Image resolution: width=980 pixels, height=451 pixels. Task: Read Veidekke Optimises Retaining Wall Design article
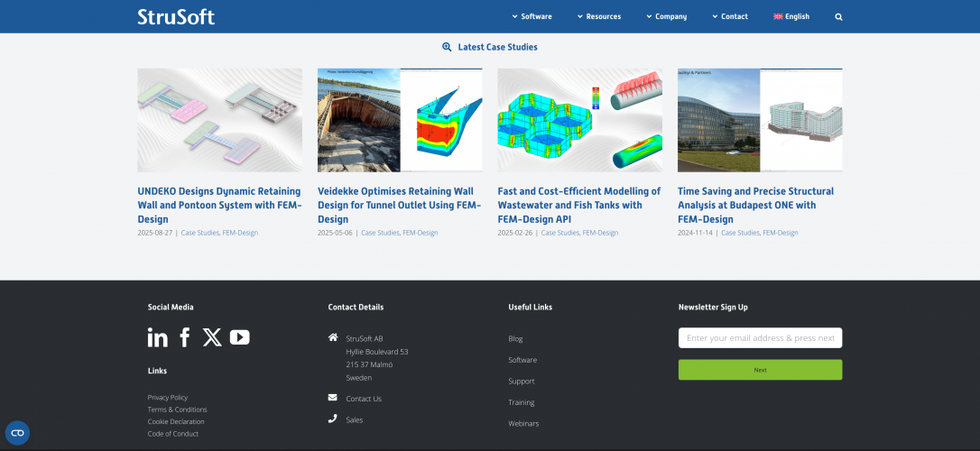(400, 205)
